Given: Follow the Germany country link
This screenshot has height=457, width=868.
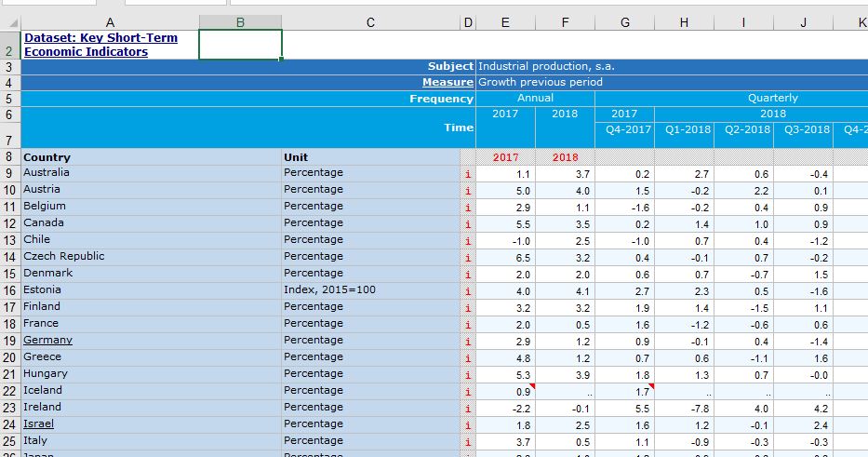Looking at the screenshot, I should (x=47, y=340).
